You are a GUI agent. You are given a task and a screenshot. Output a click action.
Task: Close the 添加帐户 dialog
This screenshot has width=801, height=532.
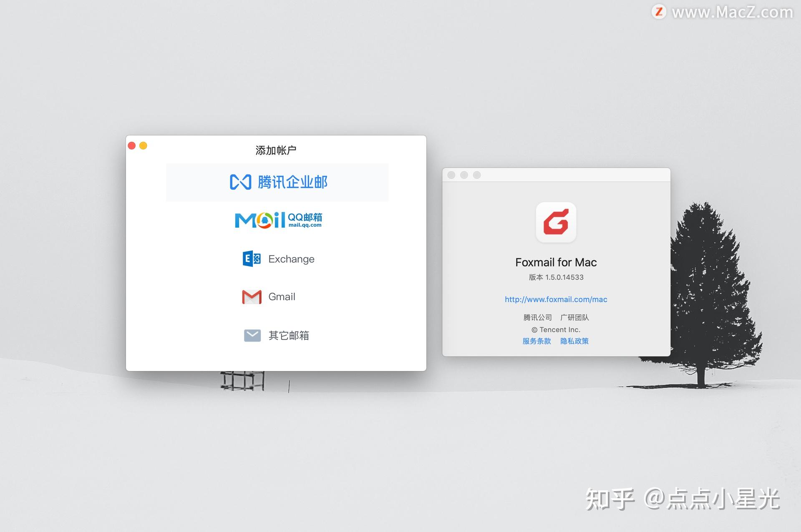[x=132, y=146]
